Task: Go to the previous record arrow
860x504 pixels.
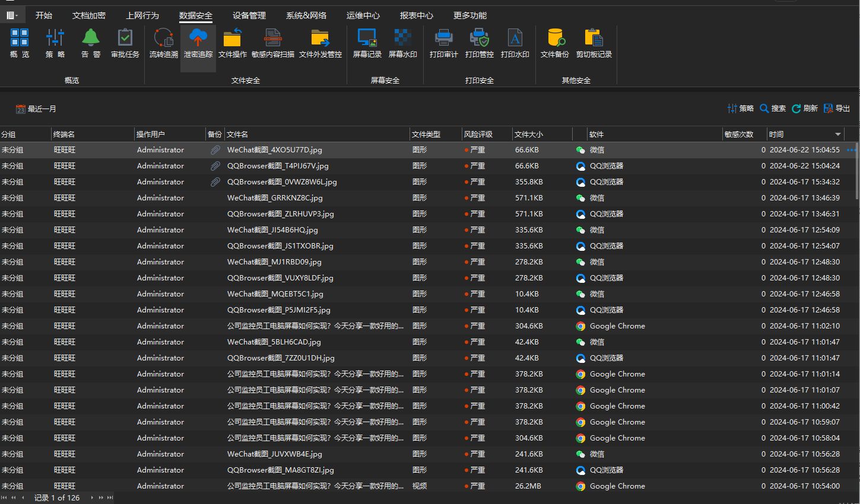Action: click(x=23, y=497)
